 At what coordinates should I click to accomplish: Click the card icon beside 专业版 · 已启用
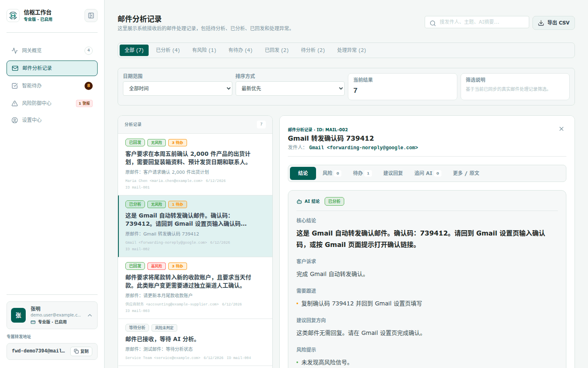click(x=33, y=322)
